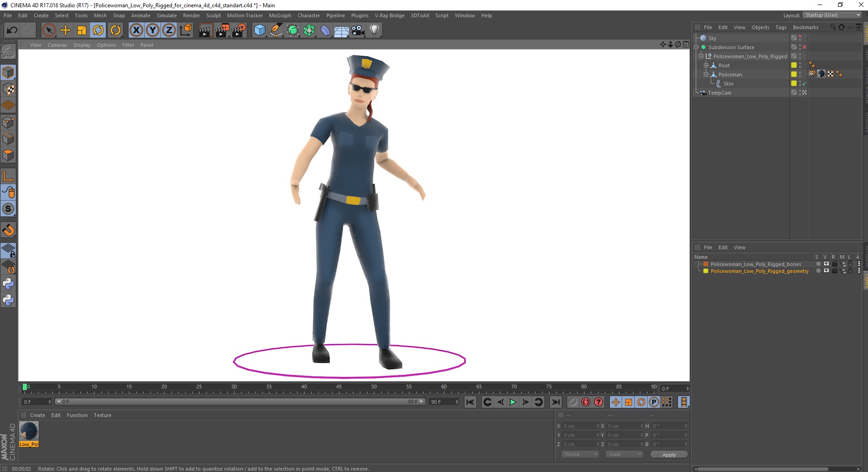
Task: Toggle Autokeying red button
Action: pyautogui.click(x=586, y=402)
